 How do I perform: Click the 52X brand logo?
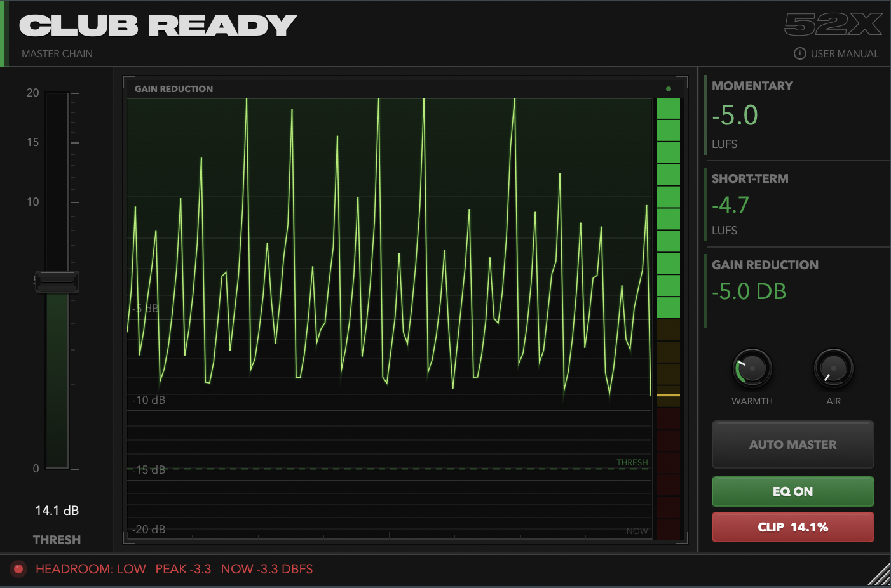point(833,25)
